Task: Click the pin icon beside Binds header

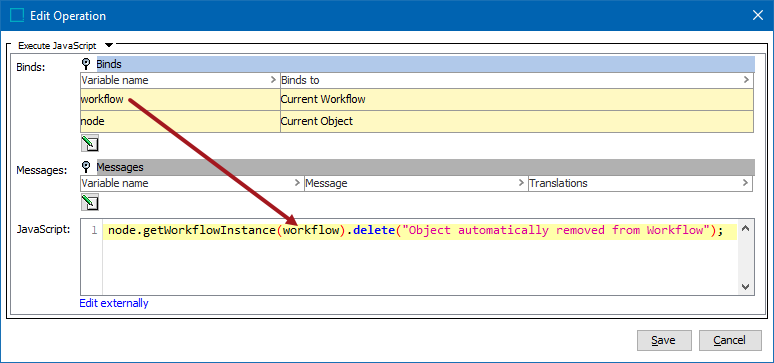Action: (86, 64)
